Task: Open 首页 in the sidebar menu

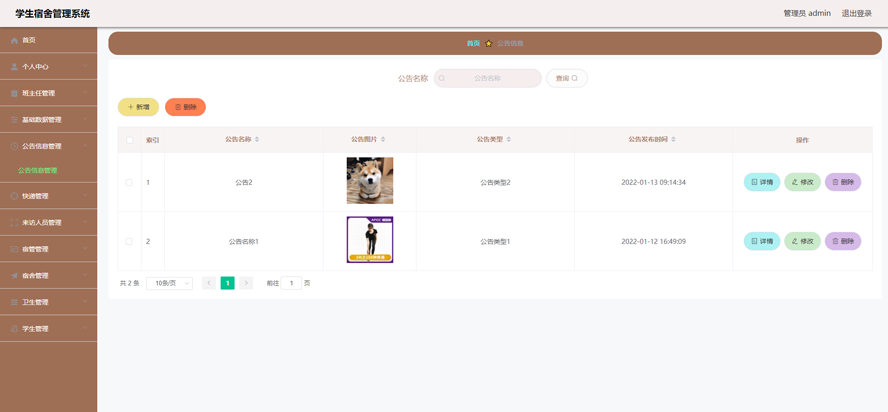Action: click(x=49, y=40)
